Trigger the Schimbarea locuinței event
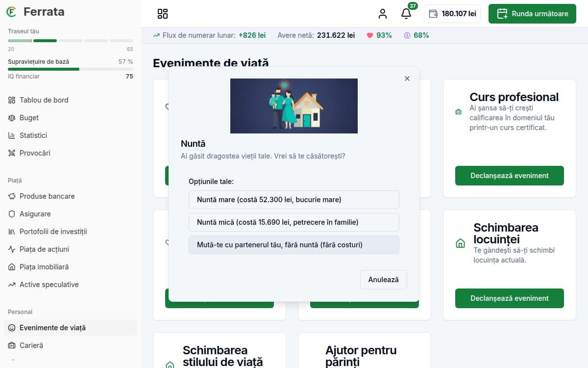The height and width of the screenshot is (368, 588). [x=510, y=298]
